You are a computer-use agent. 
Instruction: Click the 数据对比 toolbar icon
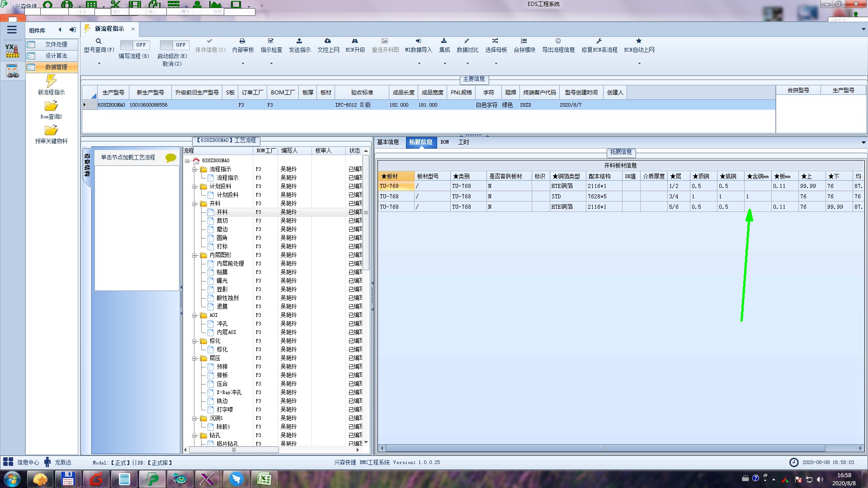point(467,41)
